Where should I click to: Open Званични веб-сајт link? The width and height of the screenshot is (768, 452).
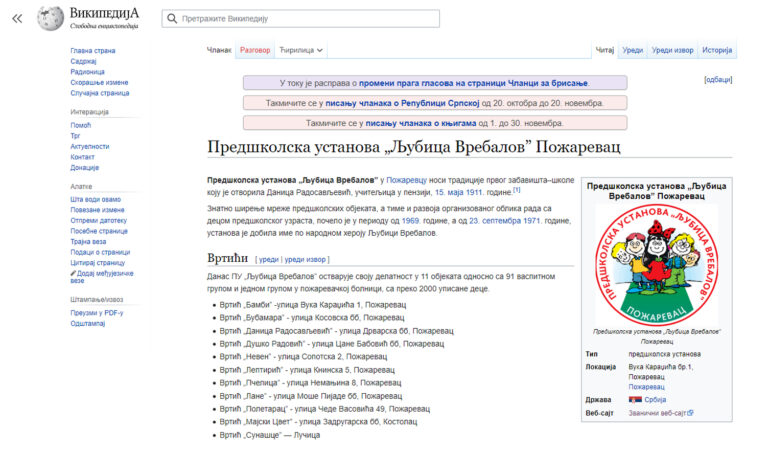click(x=657, y=413)
